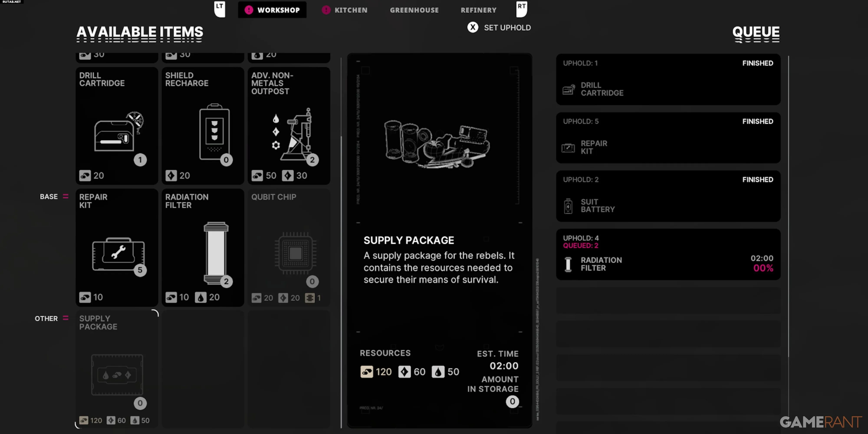The image size is (868, 434).
Task: Open the Refinery tab
Action: (x=478, y=10)
